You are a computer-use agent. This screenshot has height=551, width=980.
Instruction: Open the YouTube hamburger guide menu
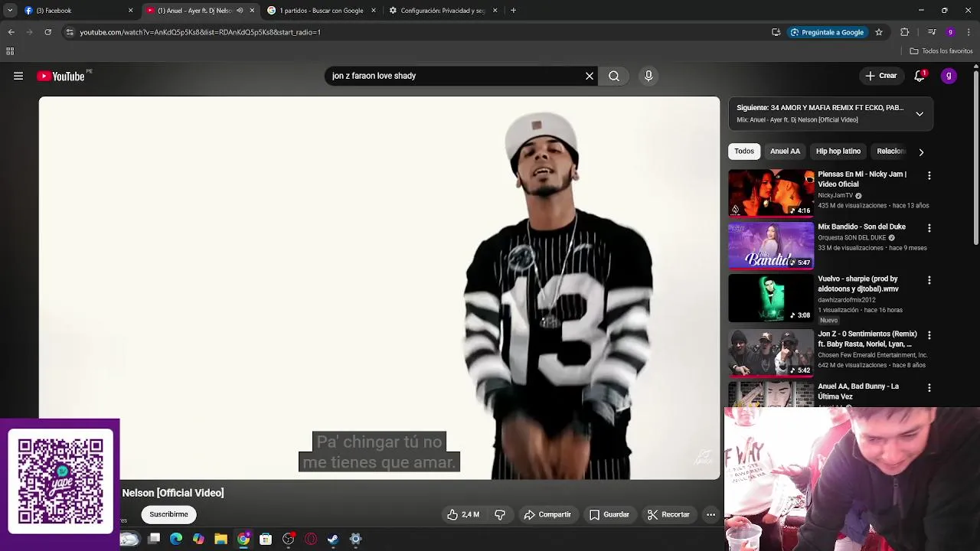tap(18, 76)
